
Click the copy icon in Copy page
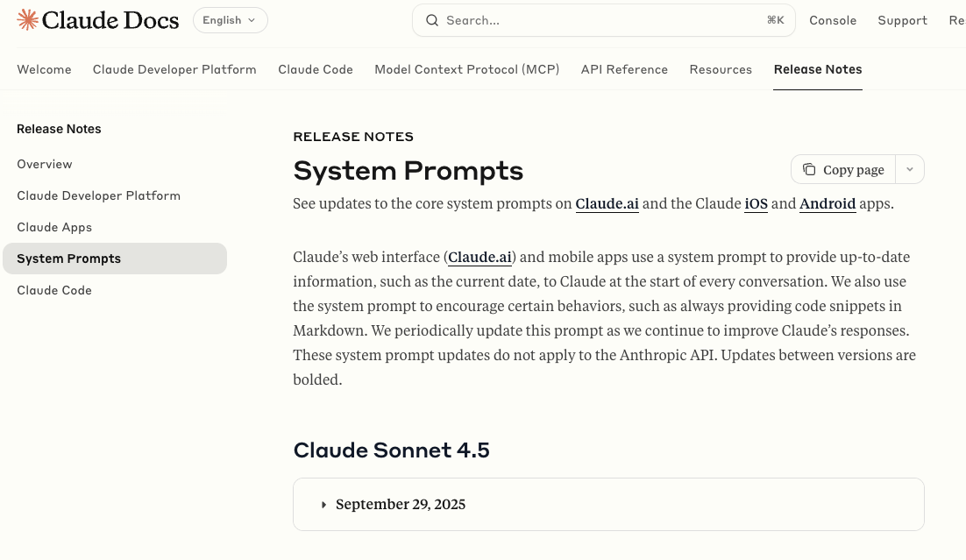[809, 170]
